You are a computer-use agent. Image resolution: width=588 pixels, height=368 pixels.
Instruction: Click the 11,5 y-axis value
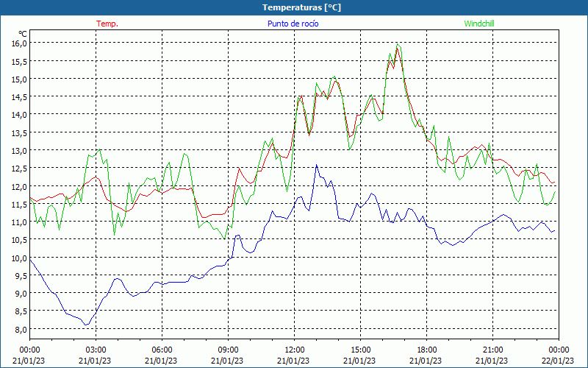pyautogui.click(x=21, y=205)
